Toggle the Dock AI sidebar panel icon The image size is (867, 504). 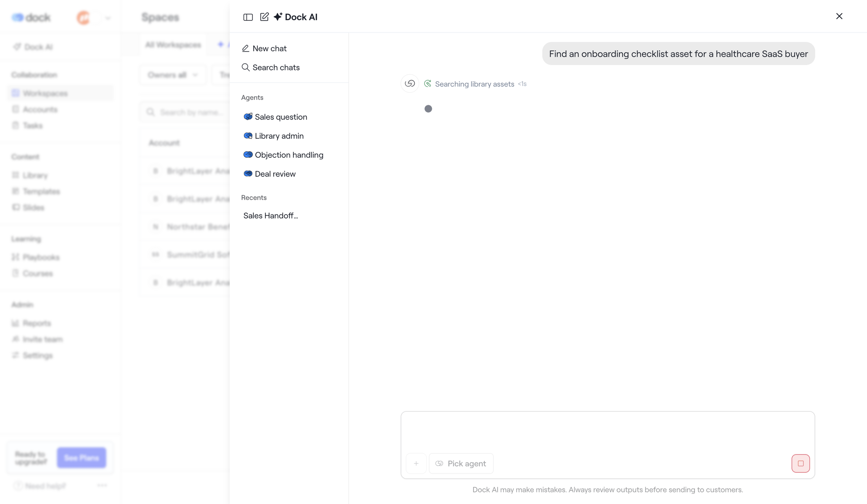point(248,17)
